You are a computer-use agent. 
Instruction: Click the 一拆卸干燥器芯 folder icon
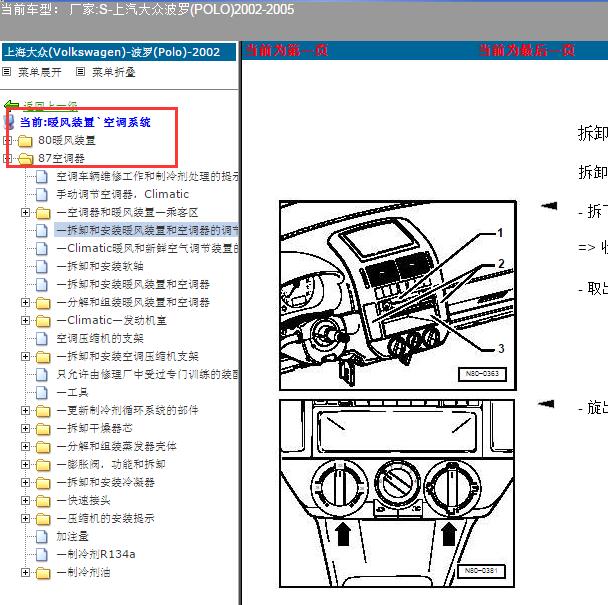click(x=43, y=428)
